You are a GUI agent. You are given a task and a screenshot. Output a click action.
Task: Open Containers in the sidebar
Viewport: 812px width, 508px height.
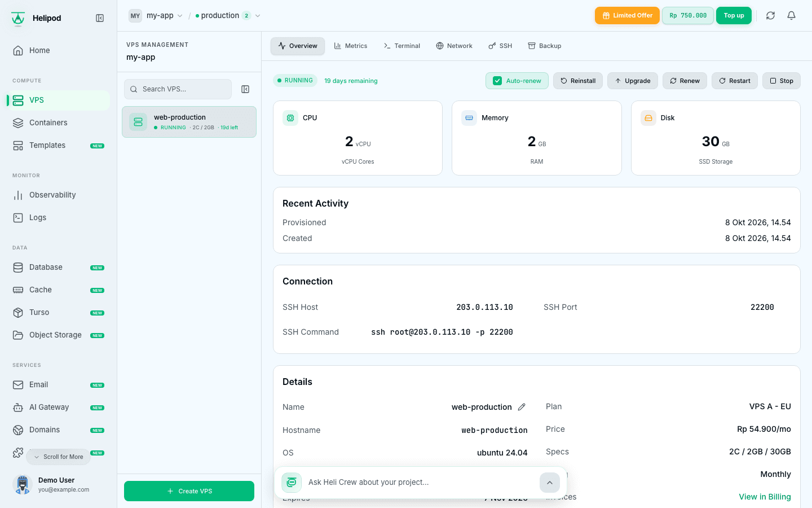(x=59, y=122)
